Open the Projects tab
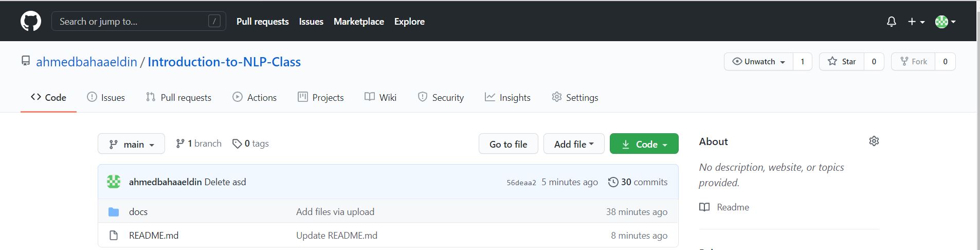This screenshot has height=250, width=980. tap(320, 97)
